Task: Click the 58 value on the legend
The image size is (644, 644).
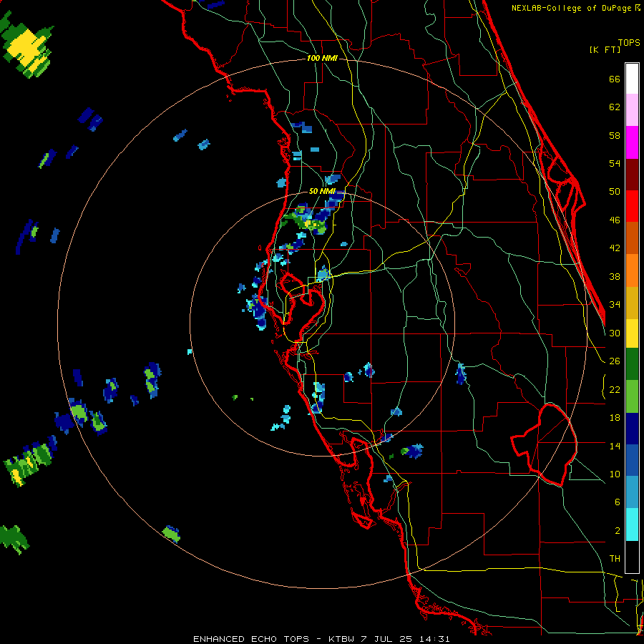Action: [615, 135]
